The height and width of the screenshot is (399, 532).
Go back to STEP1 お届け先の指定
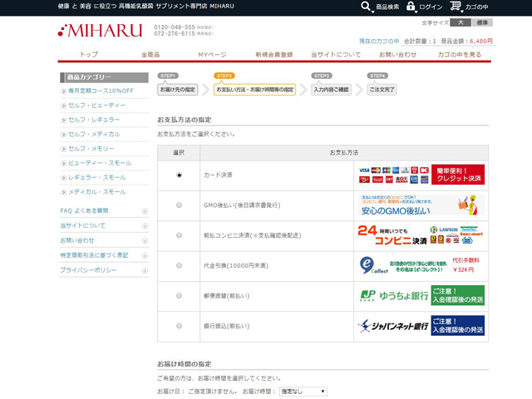pyautogui.click(x=177, y=90)
